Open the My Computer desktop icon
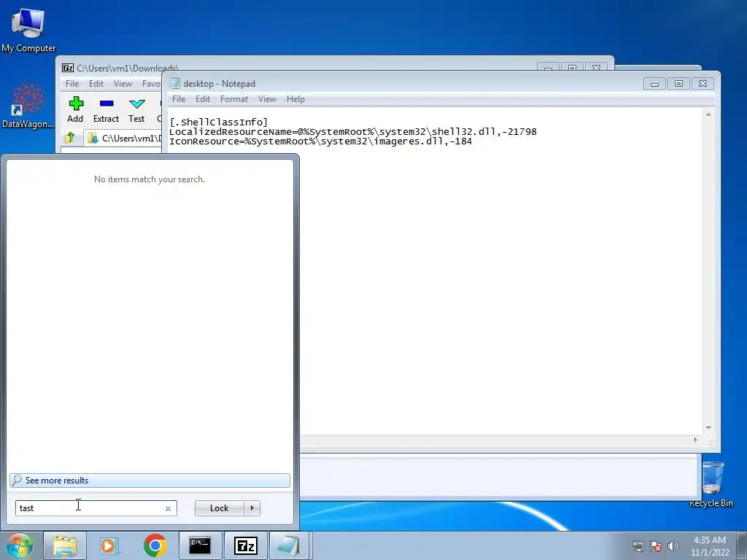Image resolution: width=747 pixels, height=560 pixels. (28, 30)
